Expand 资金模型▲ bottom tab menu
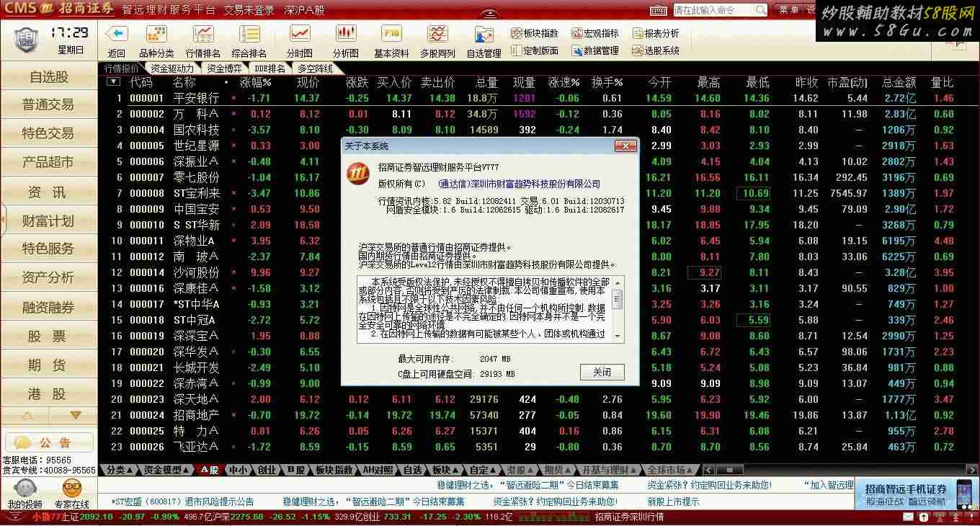The width and height of the screenshot is (980, 526). (x=166, y=470)
